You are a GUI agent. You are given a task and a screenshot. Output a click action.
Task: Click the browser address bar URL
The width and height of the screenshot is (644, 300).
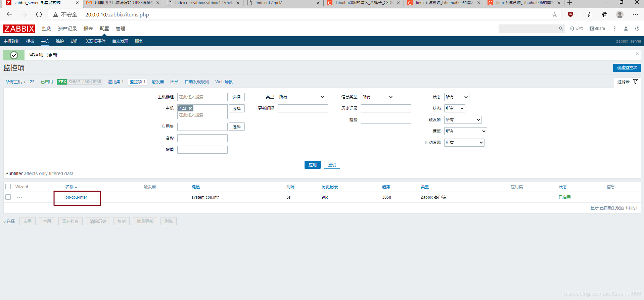[117, 14]
